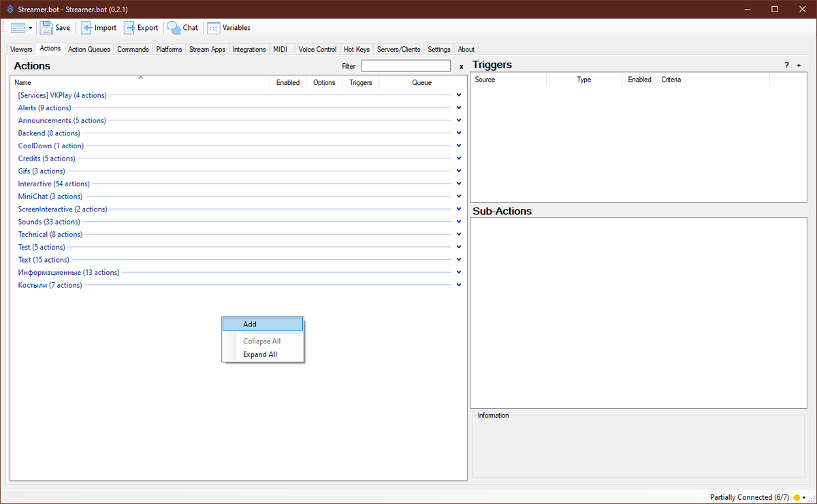
Task: Switch to the Action Queues tab
Action: [89, 50]
